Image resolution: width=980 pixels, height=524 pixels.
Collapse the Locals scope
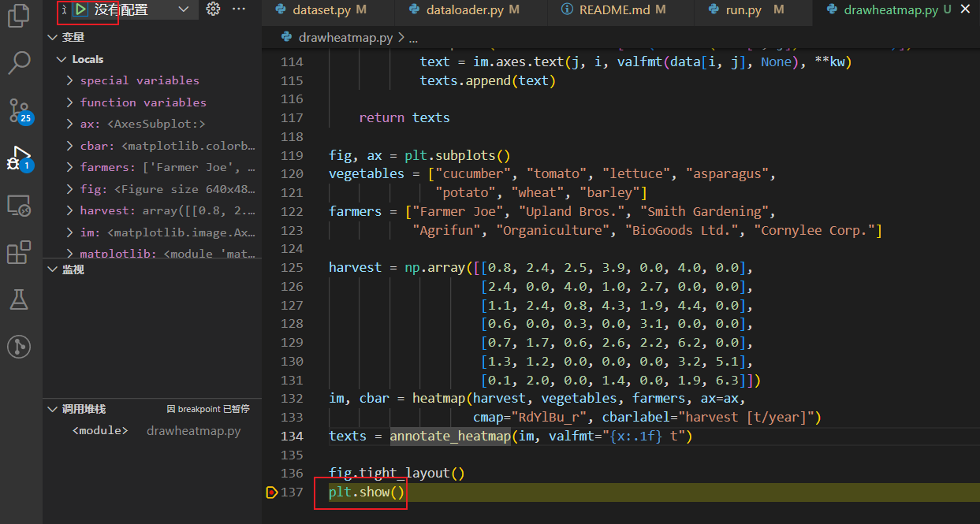coord(61,59)
